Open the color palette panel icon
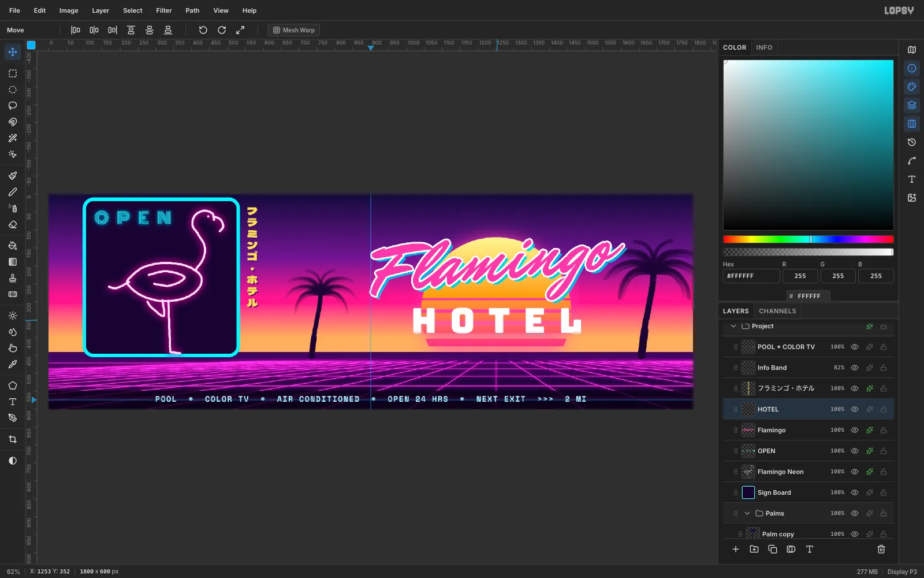 pos(912,87)
